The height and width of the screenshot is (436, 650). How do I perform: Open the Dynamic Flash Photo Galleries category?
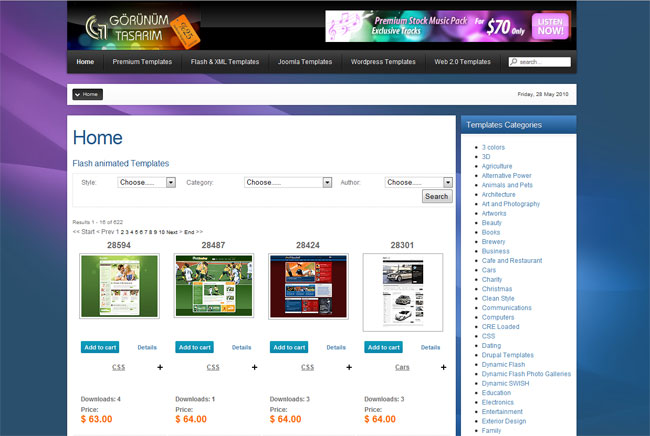(x=526, y=374)
